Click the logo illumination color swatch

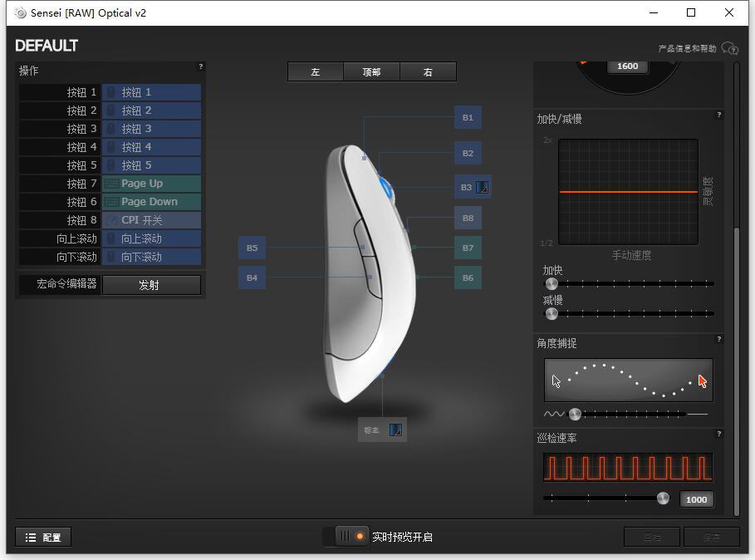click(395, 430)
